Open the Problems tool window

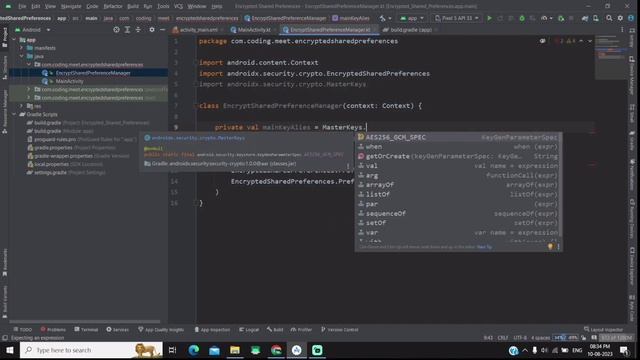coord(53,329)
